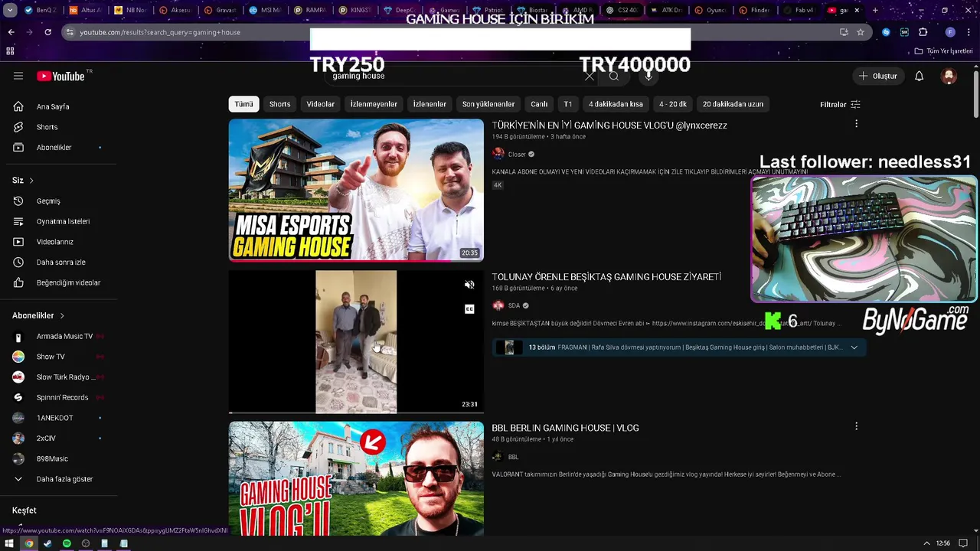The image size is (980, 551).
Task: Open the Closer channel link
Action: (x=517, y=154)
